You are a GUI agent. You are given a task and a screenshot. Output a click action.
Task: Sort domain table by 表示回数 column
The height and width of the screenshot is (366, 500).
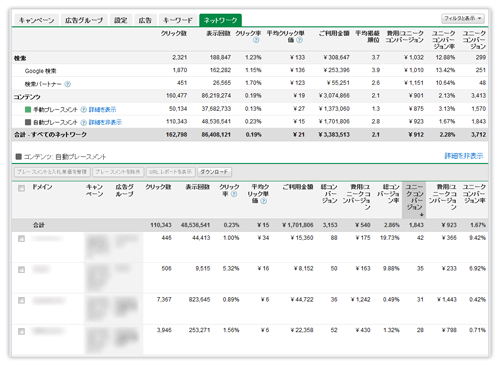click(198, 187)
